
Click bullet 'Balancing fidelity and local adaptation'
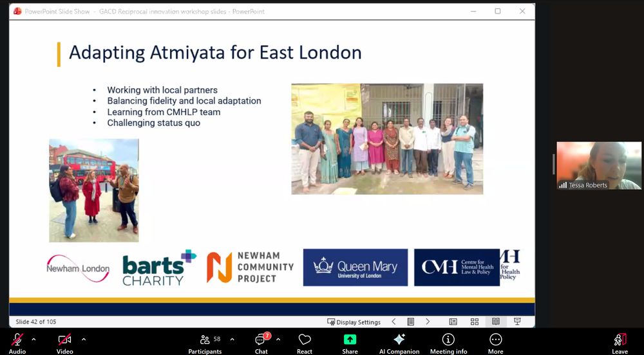click(x=184, y=101)
